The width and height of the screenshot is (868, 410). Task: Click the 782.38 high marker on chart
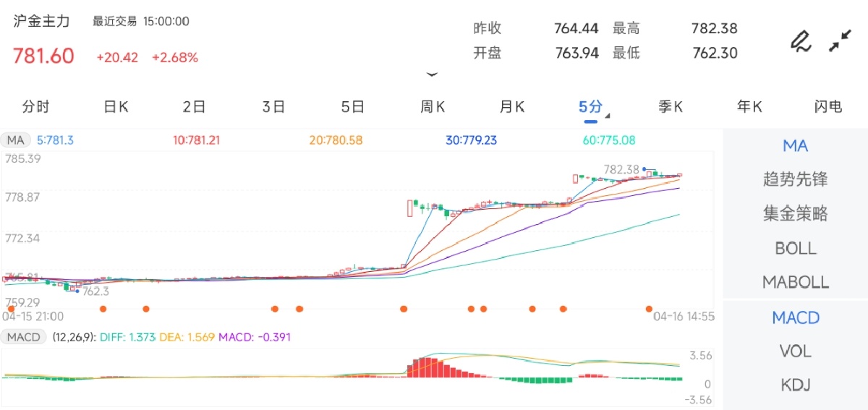coord(621,169)
